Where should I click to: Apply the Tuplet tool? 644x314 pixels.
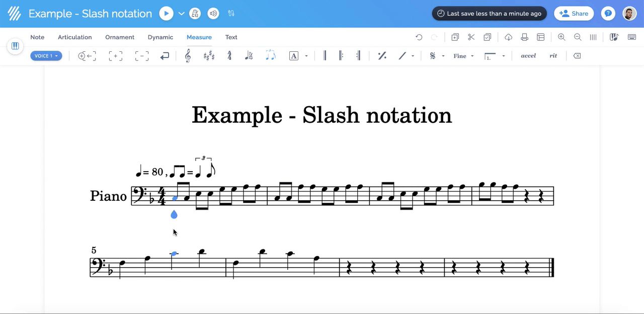coord(270,55)
